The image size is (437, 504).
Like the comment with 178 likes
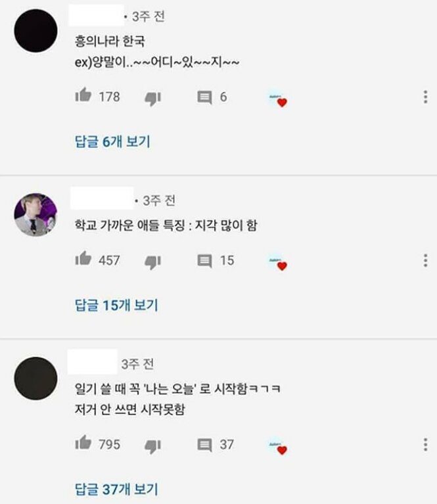pos(83,95)
